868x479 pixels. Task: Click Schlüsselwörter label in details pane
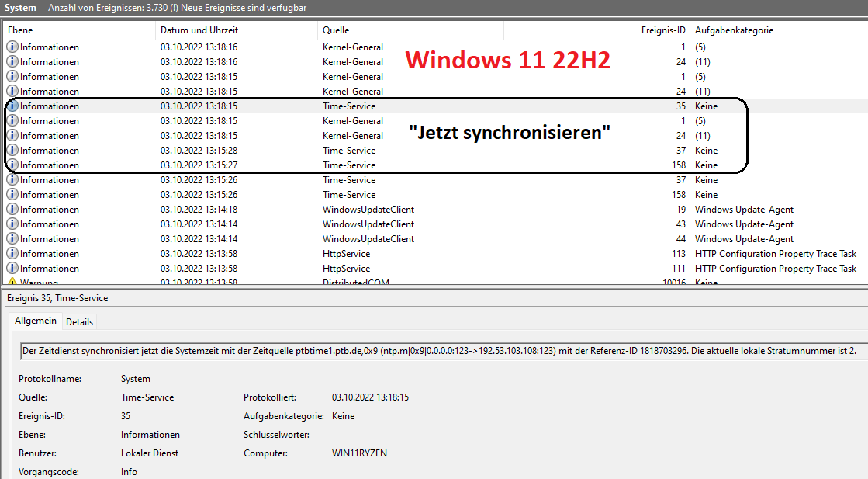(276, 435)
